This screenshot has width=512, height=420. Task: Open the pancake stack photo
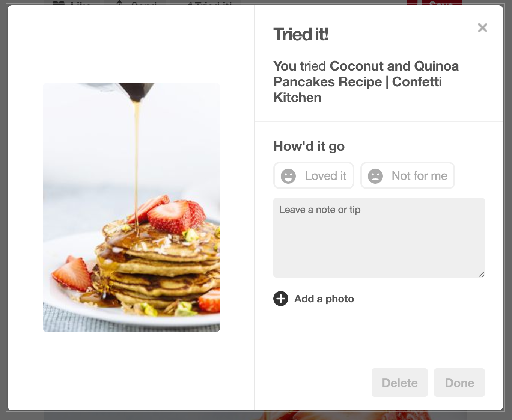131,207
